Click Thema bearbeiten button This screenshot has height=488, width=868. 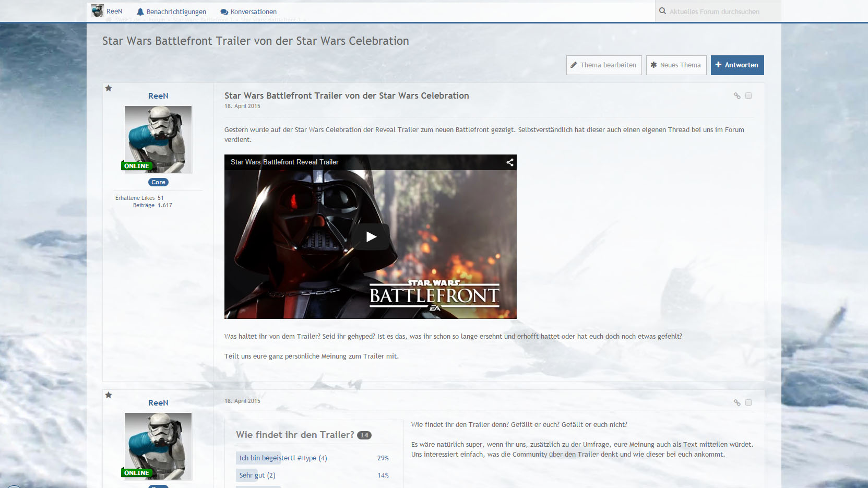coord(604,65)
